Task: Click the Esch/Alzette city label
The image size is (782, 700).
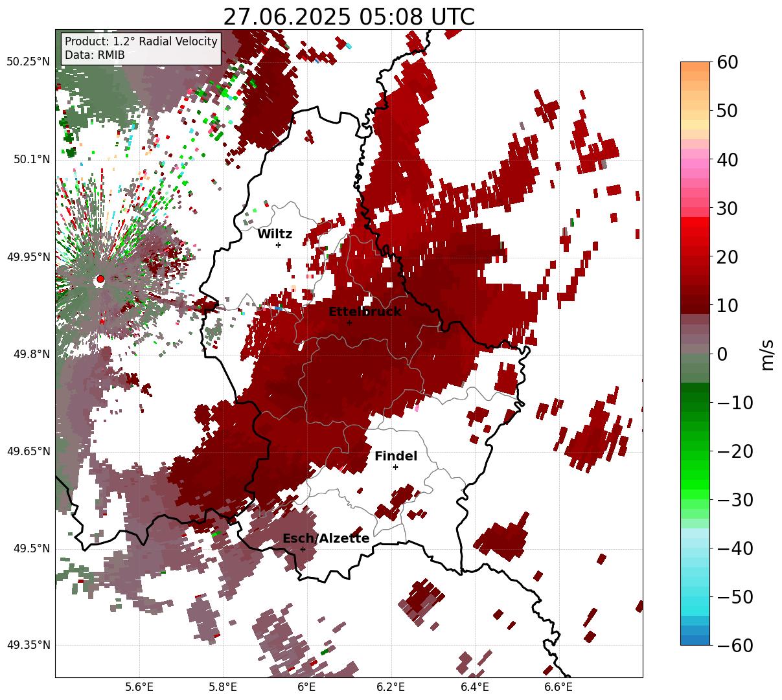Action: pyautogui.click(x=326, y=539)
